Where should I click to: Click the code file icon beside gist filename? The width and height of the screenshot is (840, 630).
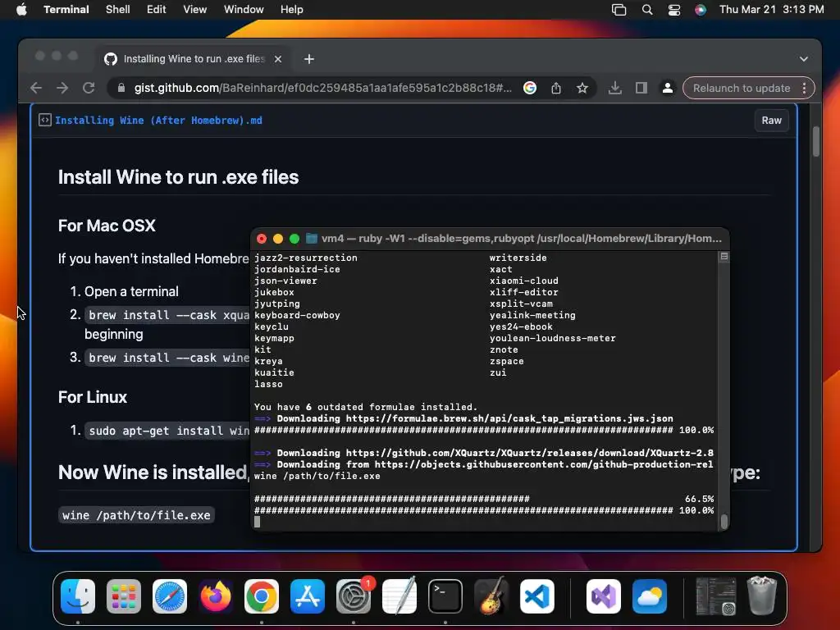[44, 120]
